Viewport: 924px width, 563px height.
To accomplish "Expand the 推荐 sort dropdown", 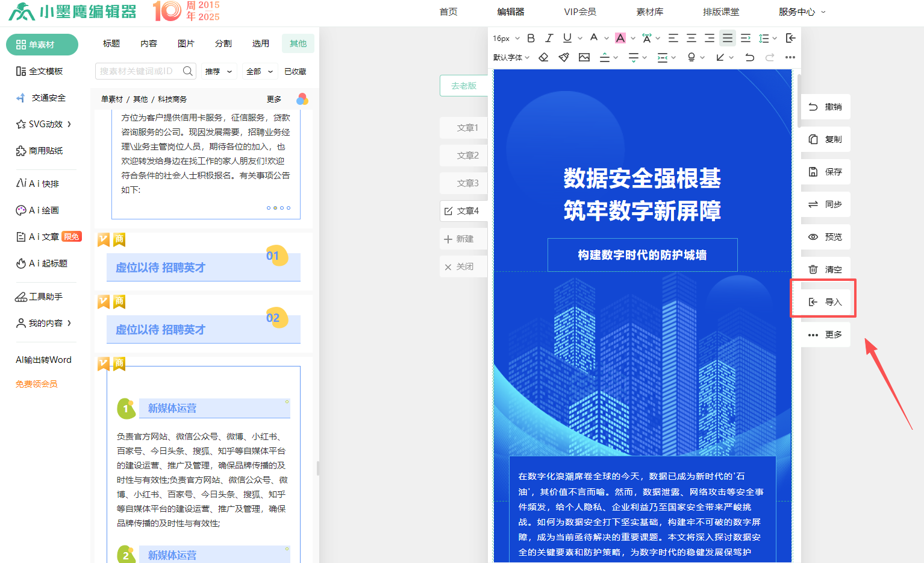I will pyautogui.click(x=219, y=71).
